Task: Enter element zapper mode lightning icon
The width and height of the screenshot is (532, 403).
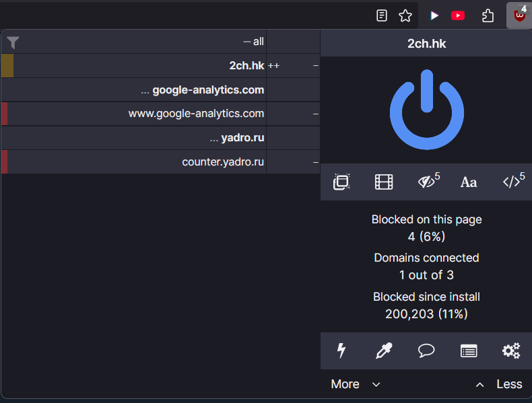Action: click(341, 351)
